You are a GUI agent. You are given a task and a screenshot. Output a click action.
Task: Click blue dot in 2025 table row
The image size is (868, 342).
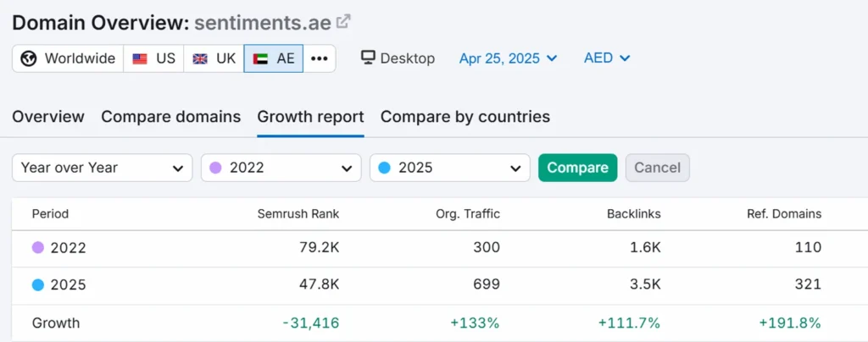38,285
